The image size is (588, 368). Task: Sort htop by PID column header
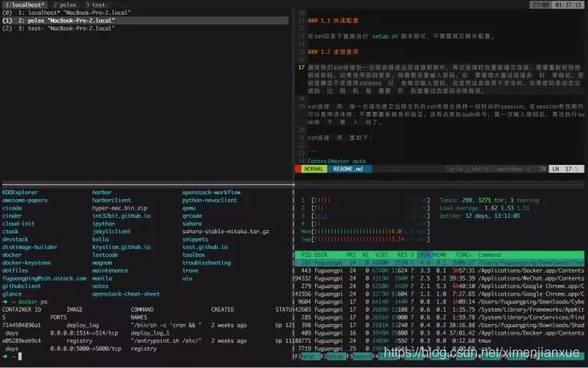coord(306,255)
